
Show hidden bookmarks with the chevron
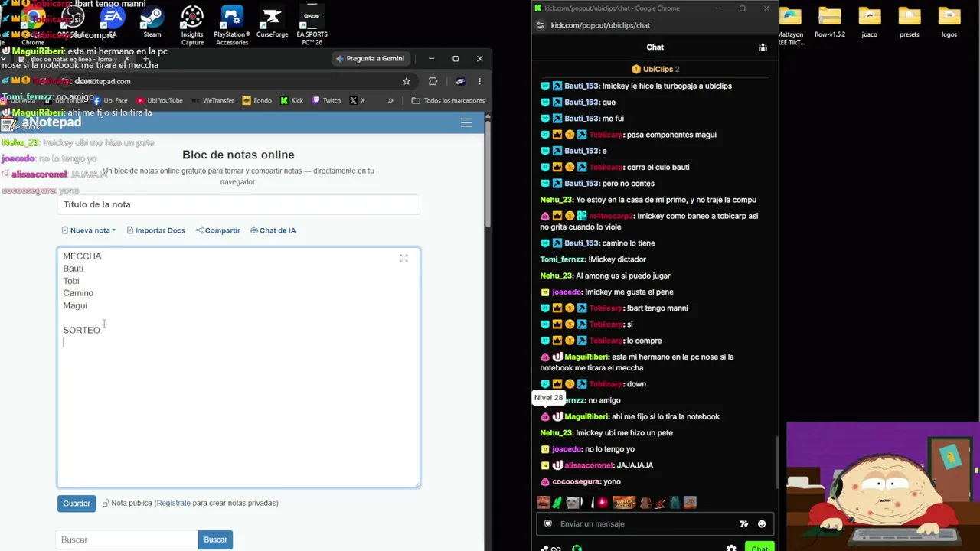[390, 100]
